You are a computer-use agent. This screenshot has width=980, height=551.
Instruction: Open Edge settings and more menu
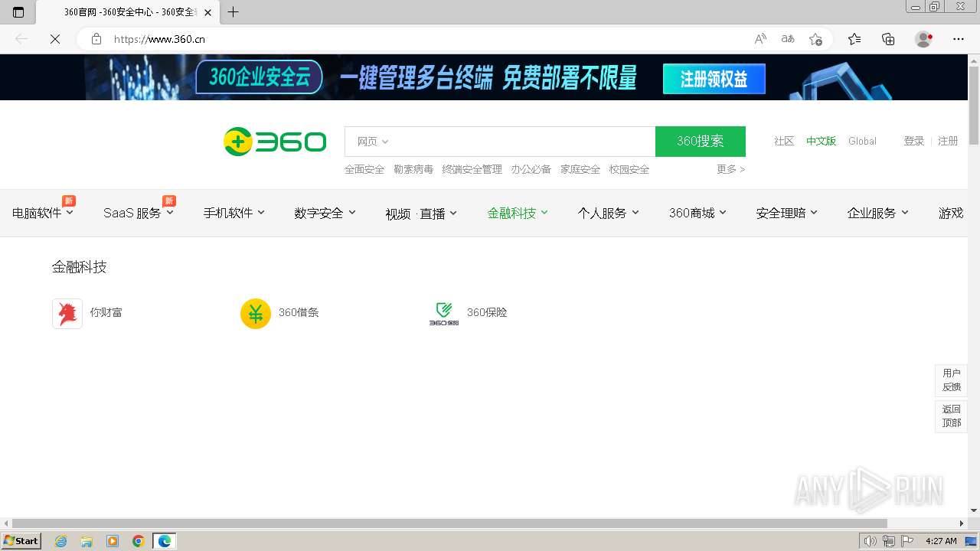point(959,39)
